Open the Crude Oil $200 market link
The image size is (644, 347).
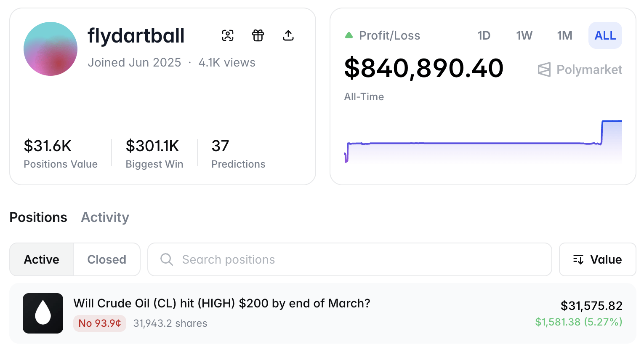tap(222, 303)
